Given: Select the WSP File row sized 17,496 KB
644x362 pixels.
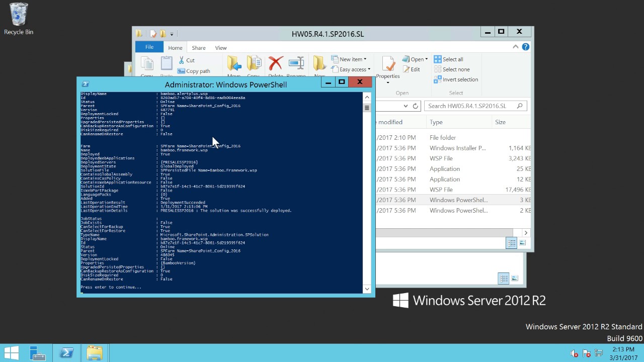Looking at the screenshot, I should (x=453, y=190).
